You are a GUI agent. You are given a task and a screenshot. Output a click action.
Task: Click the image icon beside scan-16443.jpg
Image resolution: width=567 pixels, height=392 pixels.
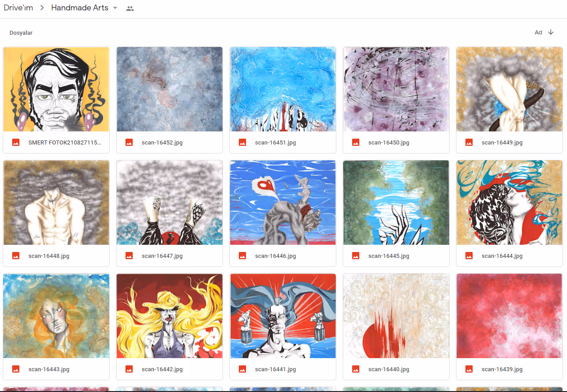(16, 369)
